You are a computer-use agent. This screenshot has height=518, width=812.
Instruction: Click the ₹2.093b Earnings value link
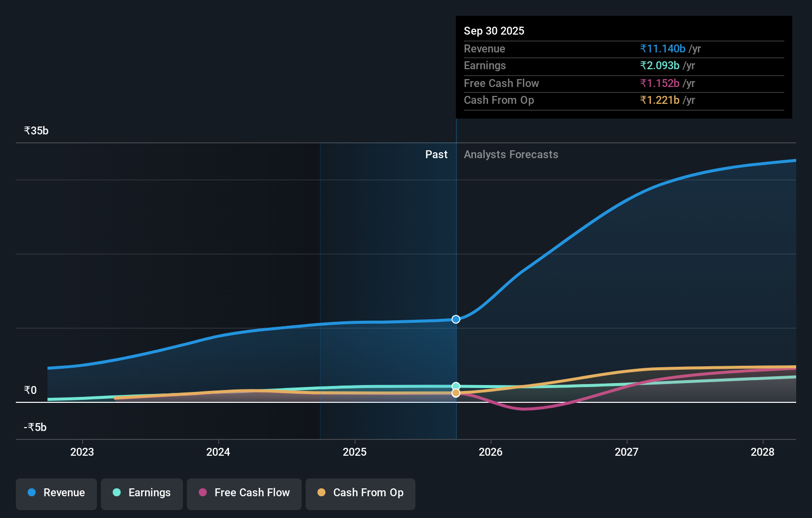661,65
